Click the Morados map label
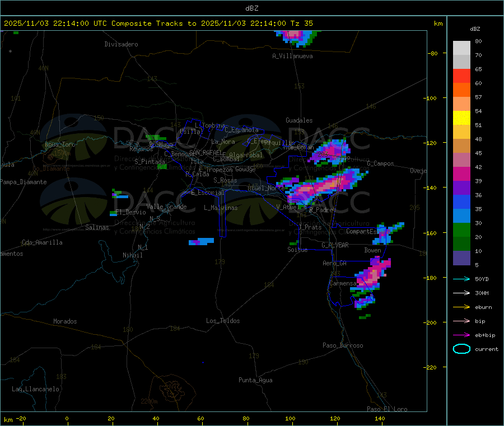The image size is (504, 426). 65,321
